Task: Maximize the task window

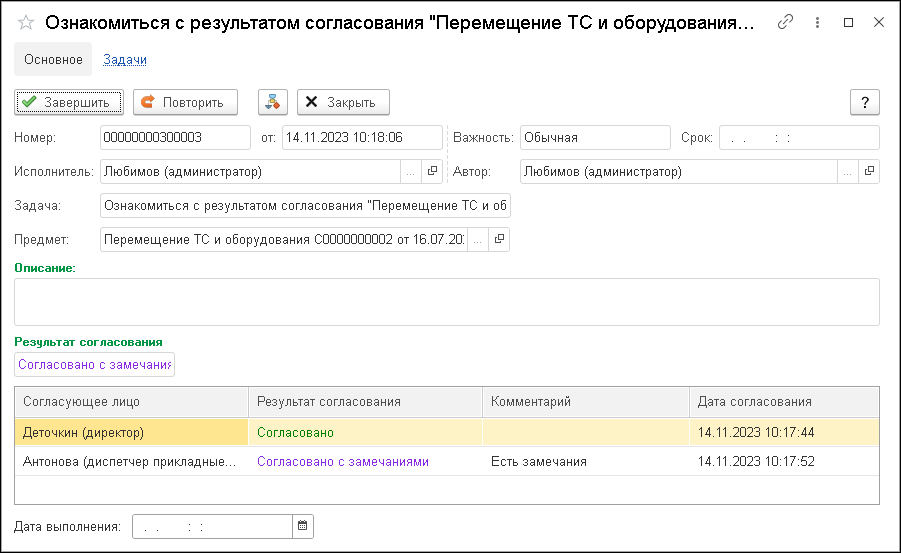Action: click(848, 22)
